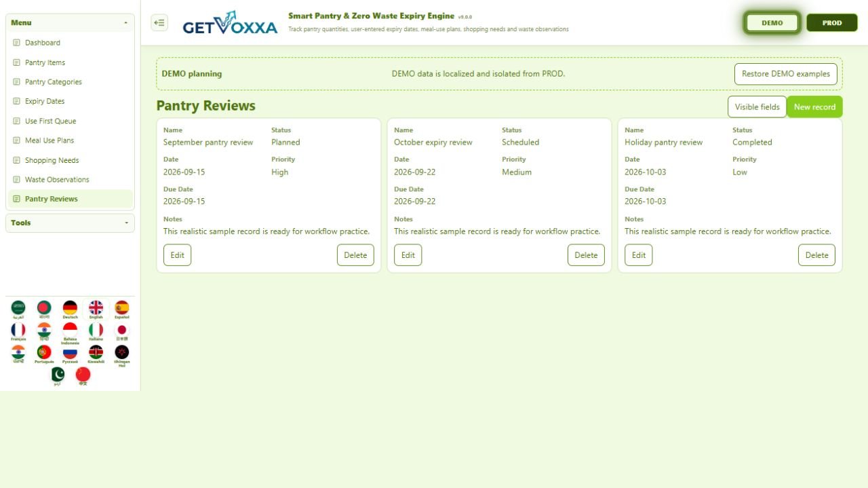Open Pantry Categories
The image size is (868, 488).
(x=70, y=82)
